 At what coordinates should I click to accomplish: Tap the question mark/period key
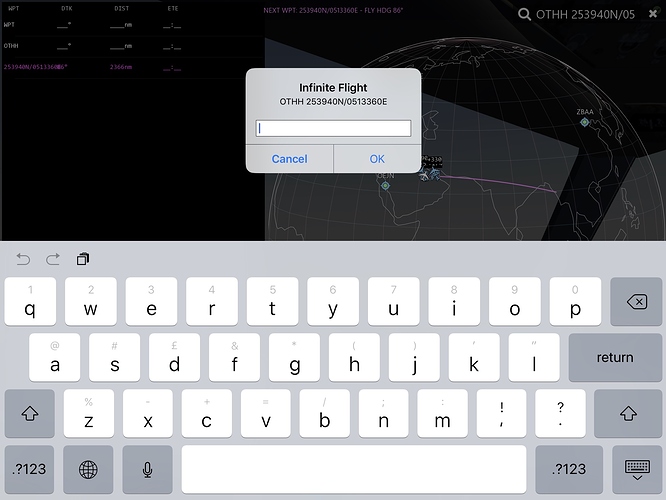click(560, 413)
